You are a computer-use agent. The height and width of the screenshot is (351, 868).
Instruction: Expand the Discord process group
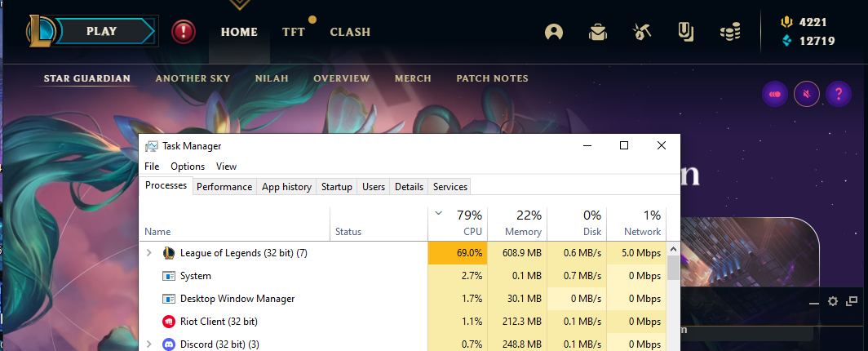148,344
